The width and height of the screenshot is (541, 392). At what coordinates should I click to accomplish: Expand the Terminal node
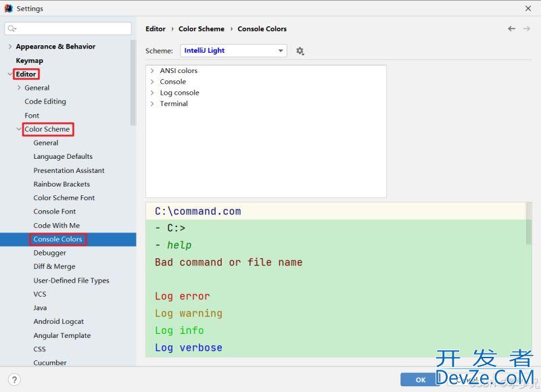pos(152,104)
